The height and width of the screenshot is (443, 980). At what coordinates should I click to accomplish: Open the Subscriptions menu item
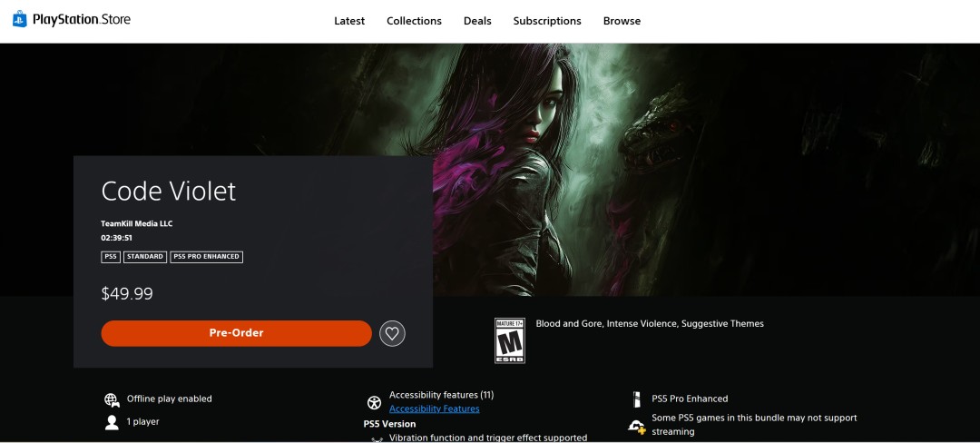547,21
